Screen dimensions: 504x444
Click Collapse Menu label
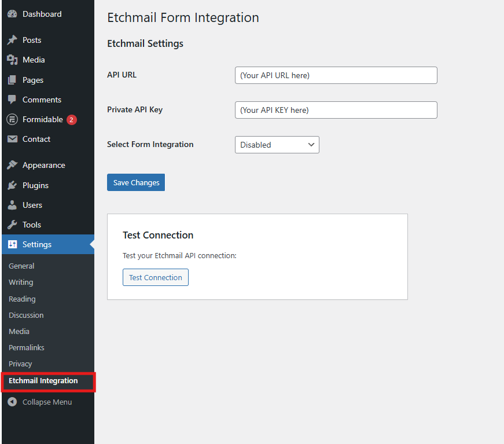47,402
